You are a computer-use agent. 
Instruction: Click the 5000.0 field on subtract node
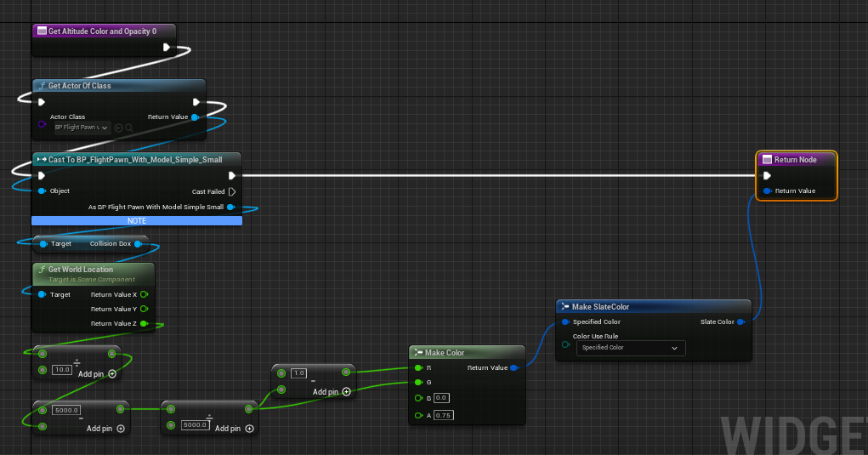coord(66,410)
